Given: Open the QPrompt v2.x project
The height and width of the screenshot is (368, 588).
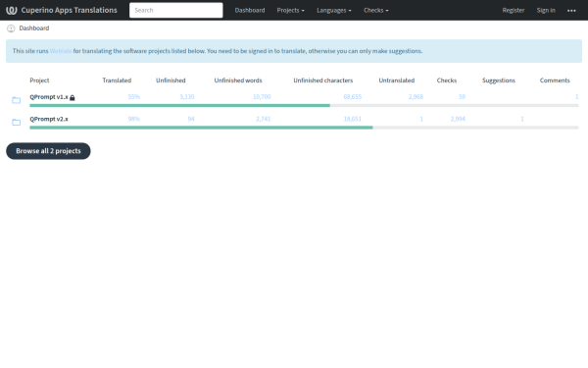Looking at the screenshot, I should tap(49, 119).
